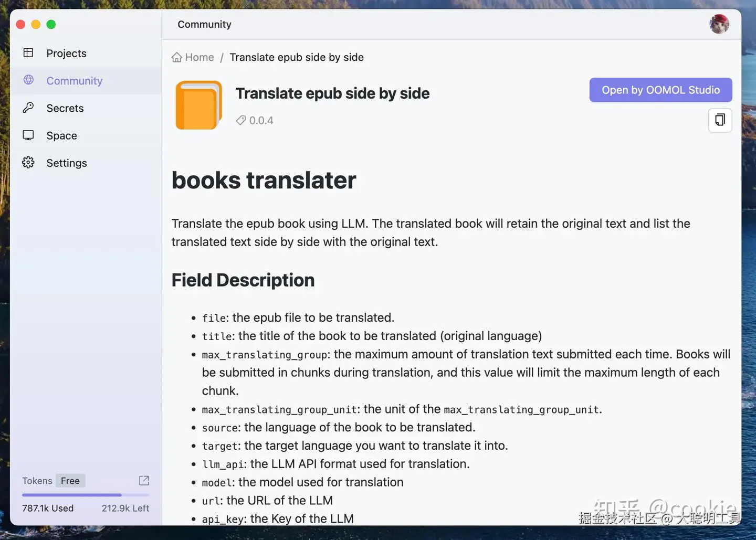The height and width of the screenshot is (540, 756).
Task: Click the Home icon in the breadcrumb
Action: [176, 57]
